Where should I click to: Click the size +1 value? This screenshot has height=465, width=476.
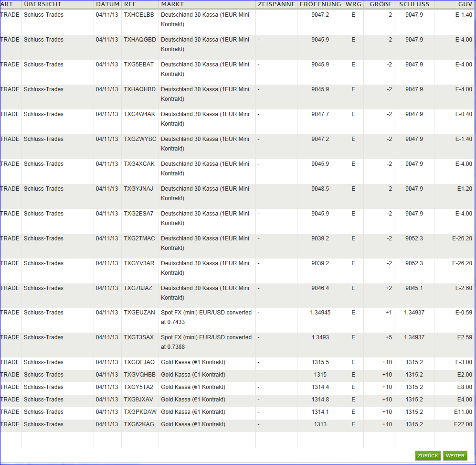[x=389, y=313]
